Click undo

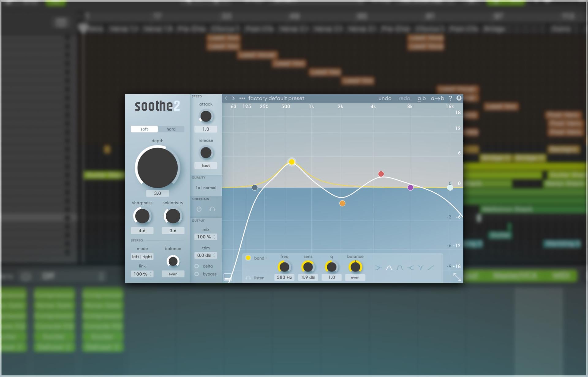(385, 98)
